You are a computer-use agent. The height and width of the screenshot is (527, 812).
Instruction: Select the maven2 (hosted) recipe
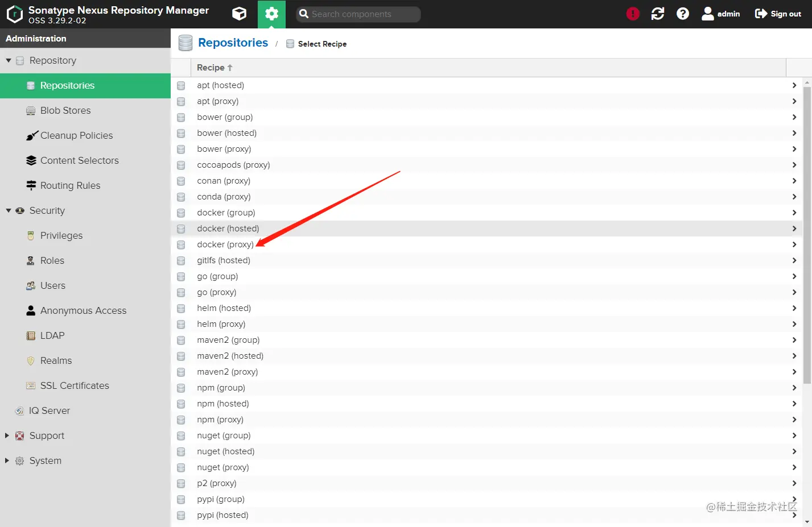pos(487,356)
